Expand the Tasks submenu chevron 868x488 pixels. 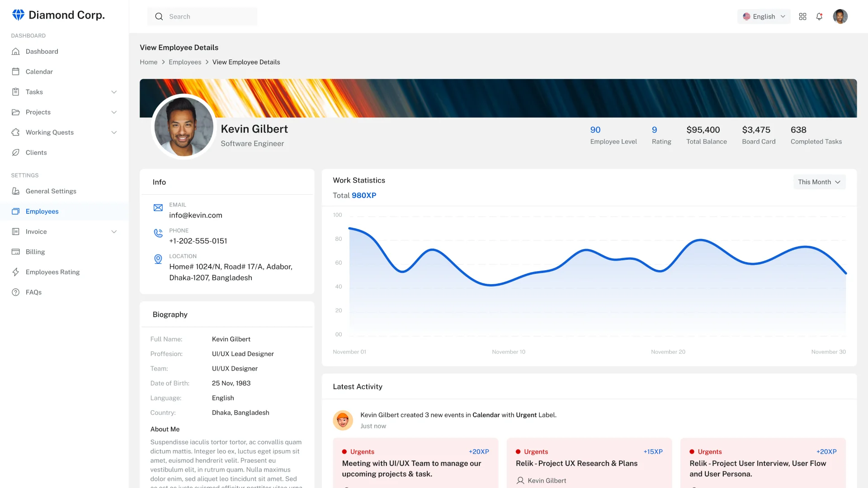point(114,92)
